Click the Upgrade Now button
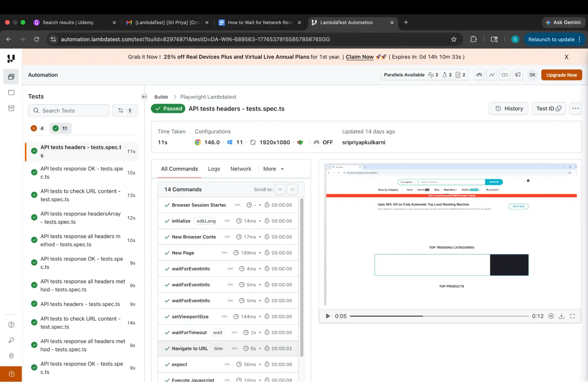Image resolution: width=588 pixels, height=382 pixels. point(562,75)
